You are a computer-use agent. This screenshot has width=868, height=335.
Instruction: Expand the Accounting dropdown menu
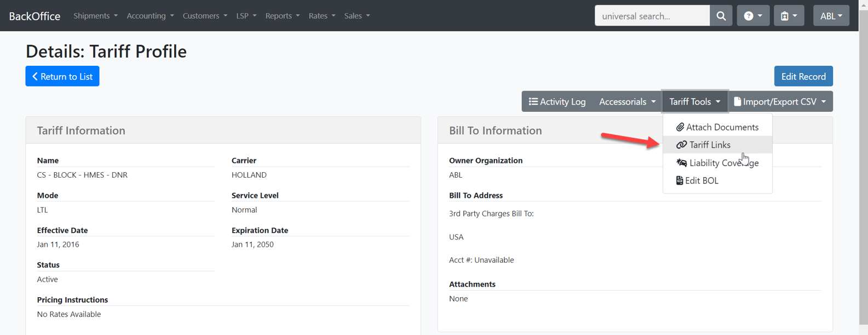click(x=150, y=16)
